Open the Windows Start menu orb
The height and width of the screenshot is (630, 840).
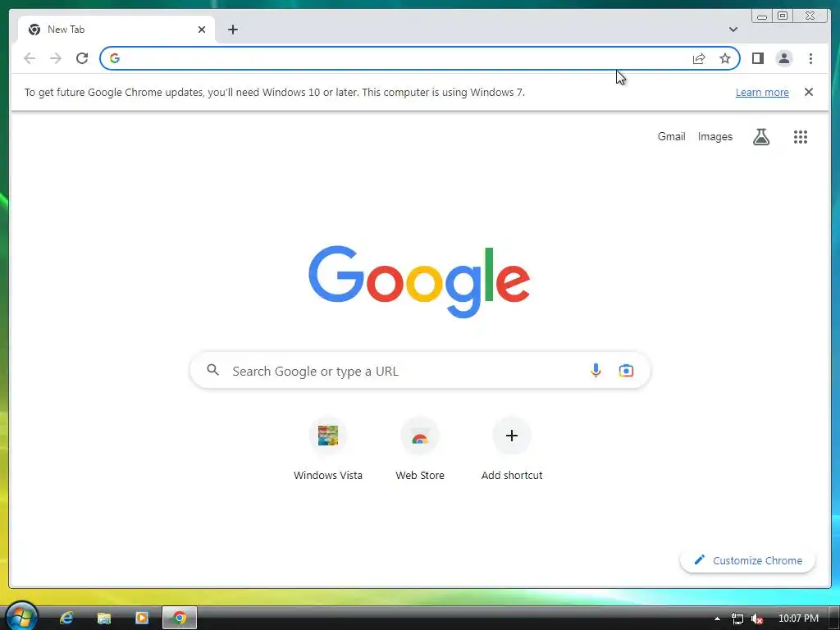click(21, 617)
